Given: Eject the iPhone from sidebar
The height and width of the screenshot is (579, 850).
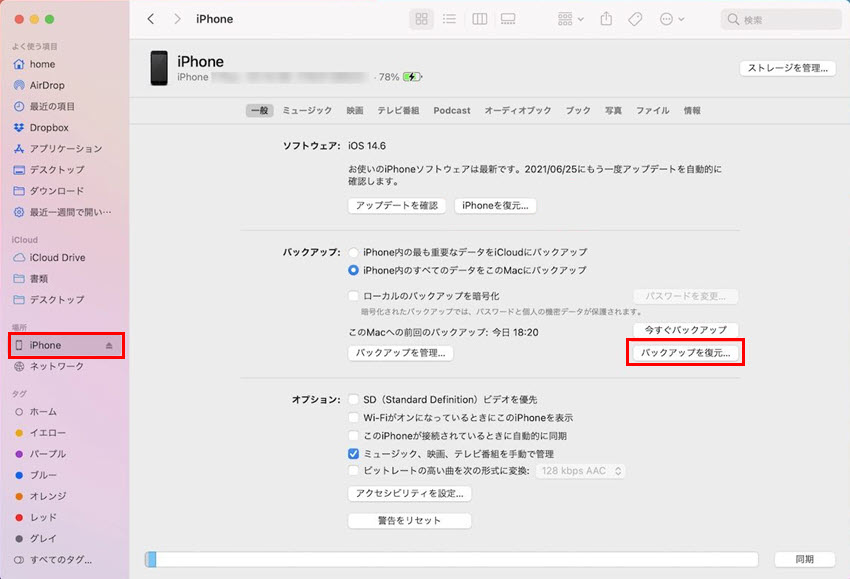Looking at the screenshot, I should [109, 345].
